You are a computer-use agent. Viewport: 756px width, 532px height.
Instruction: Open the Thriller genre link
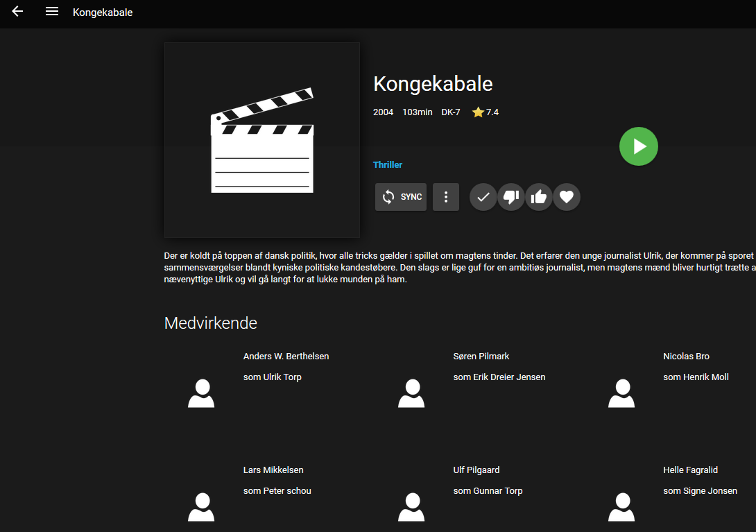[x=388, y=164]
